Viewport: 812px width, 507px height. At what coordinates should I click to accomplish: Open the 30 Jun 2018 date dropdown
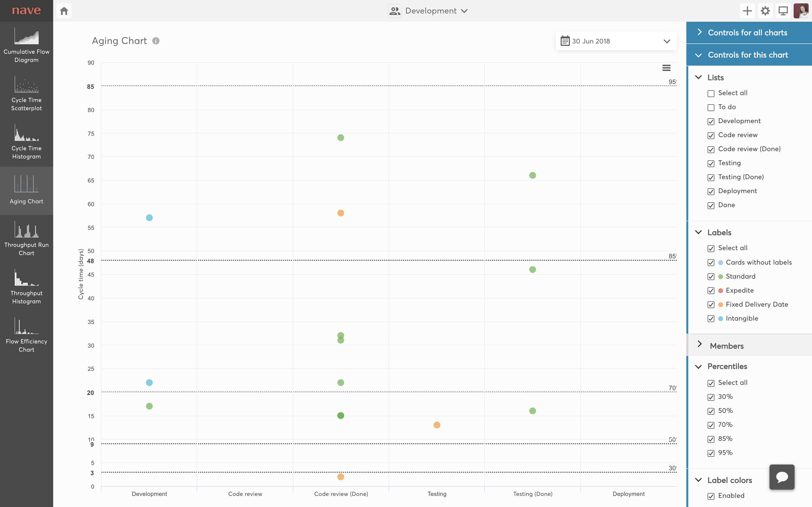616,41
